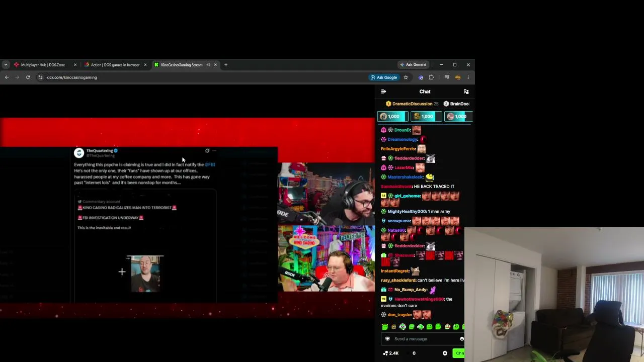This screenshot has height=362, width=644.
Task: Open the chat users list icon
Action: point(466,92)
